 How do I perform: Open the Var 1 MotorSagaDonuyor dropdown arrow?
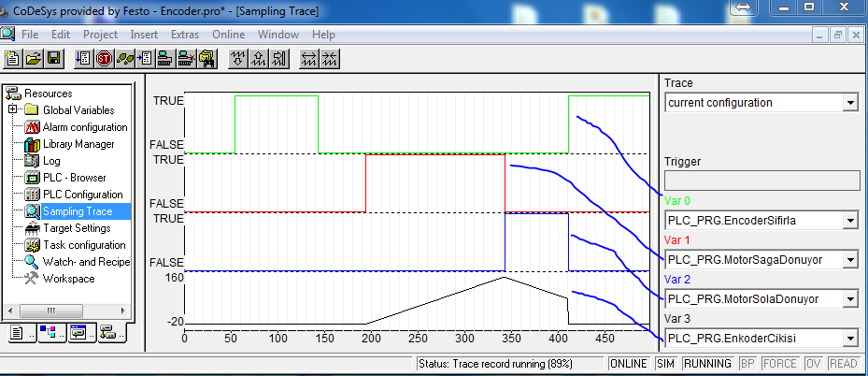[849, 260]
